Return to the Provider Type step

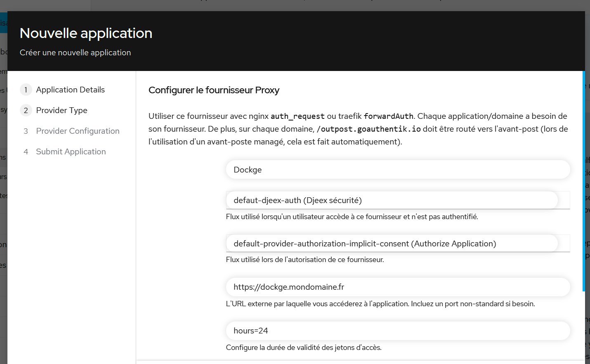click(x=61, y=110)
